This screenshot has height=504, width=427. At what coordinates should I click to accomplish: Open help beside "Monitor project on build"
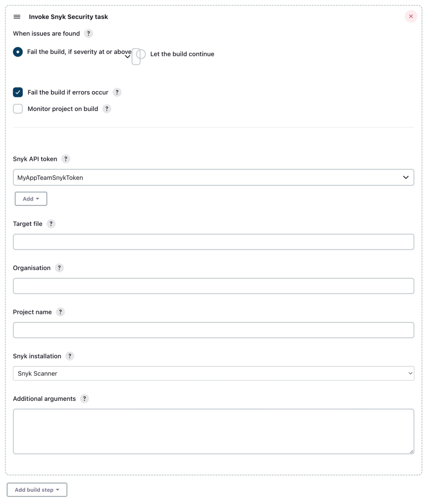tap(107, 109)
